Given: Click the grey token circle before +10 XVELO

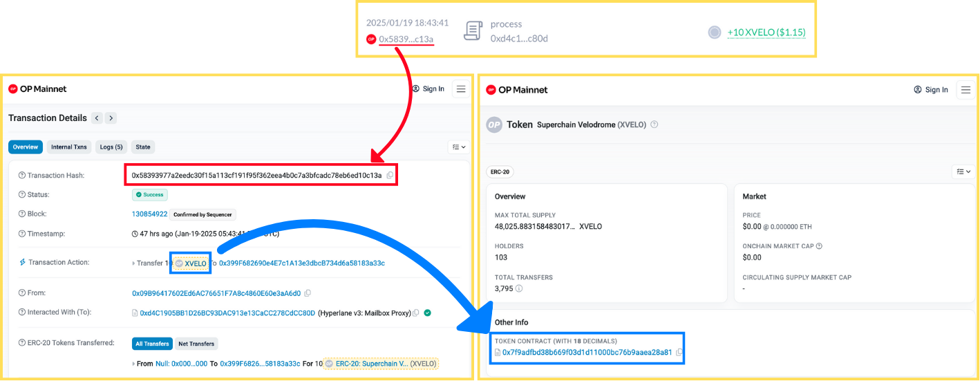Looking at the screenshot, I should [x=715, y=32].
